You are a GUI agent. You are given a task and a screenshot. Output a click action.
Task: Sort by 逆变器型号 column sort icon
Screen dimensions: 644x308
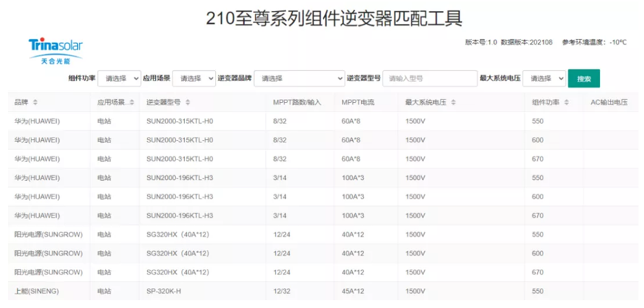coord(188,103)
